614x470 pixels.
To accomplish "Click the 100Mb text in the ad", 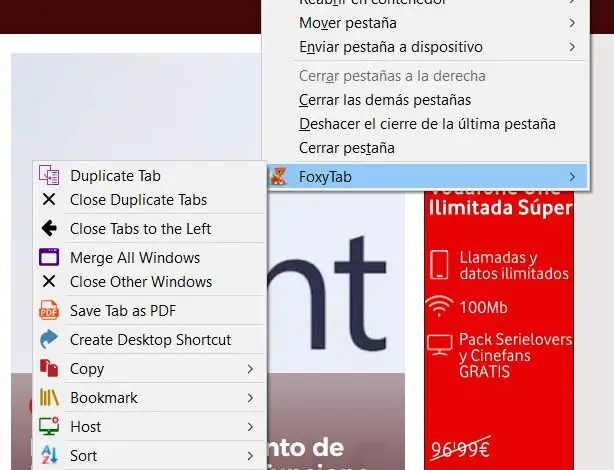I will click(484, 307).
